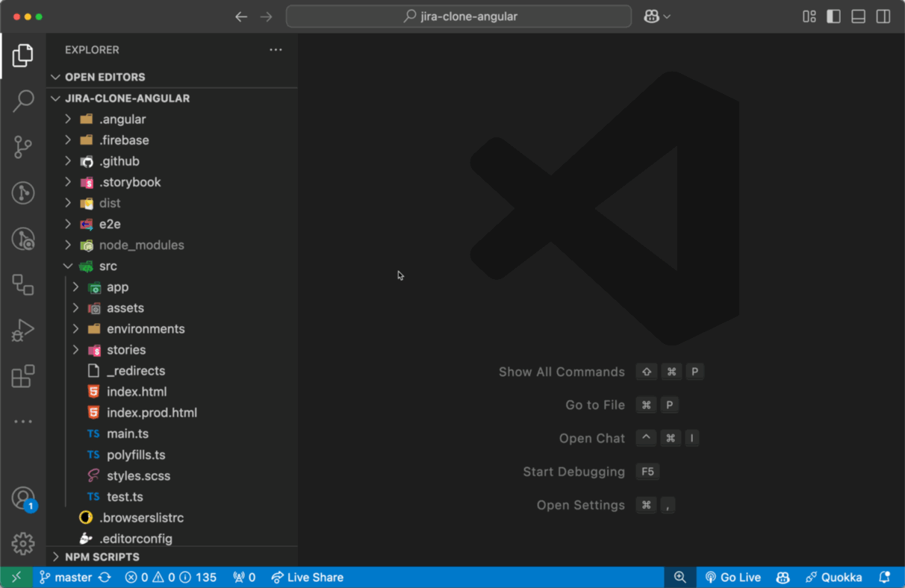905x588 pixels.
Task: Open problems count in status bar
Action: point(171,578)
